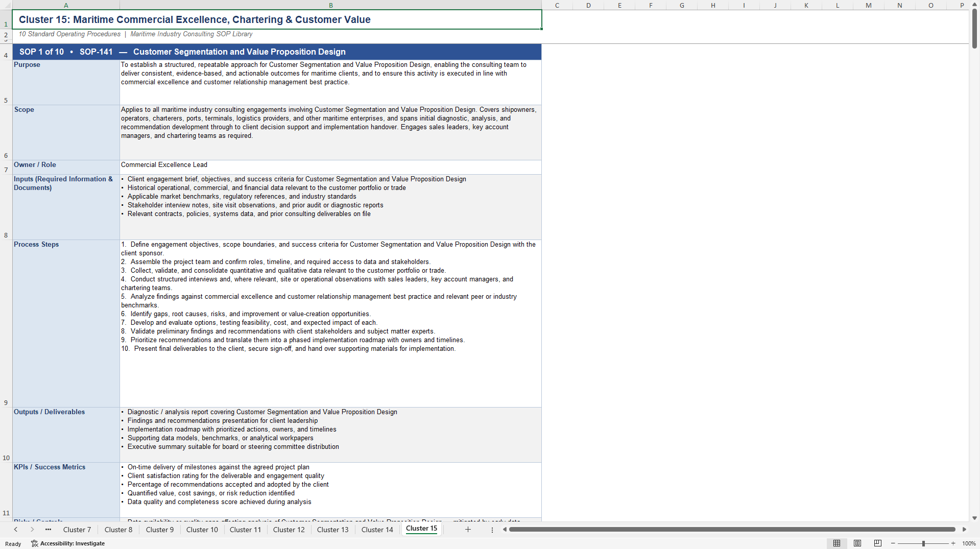Select column C header

[x=557, y=5]
